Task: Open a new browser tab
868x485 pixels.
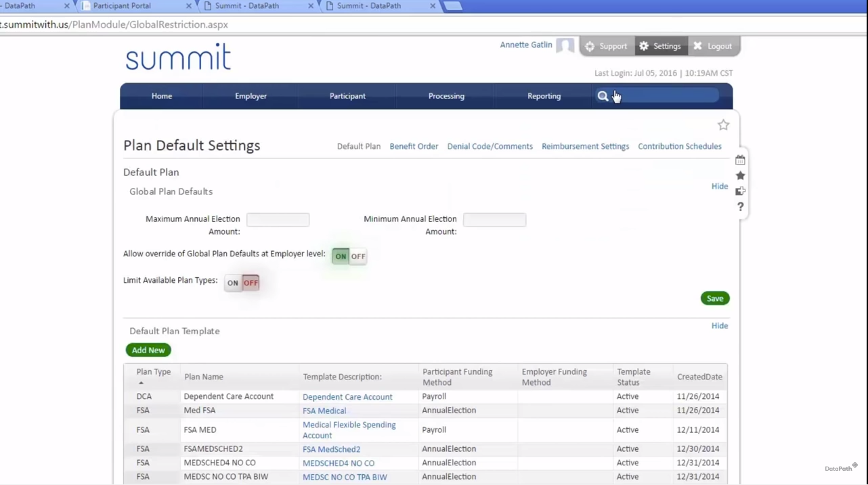Action: click(x=452, y=6)
